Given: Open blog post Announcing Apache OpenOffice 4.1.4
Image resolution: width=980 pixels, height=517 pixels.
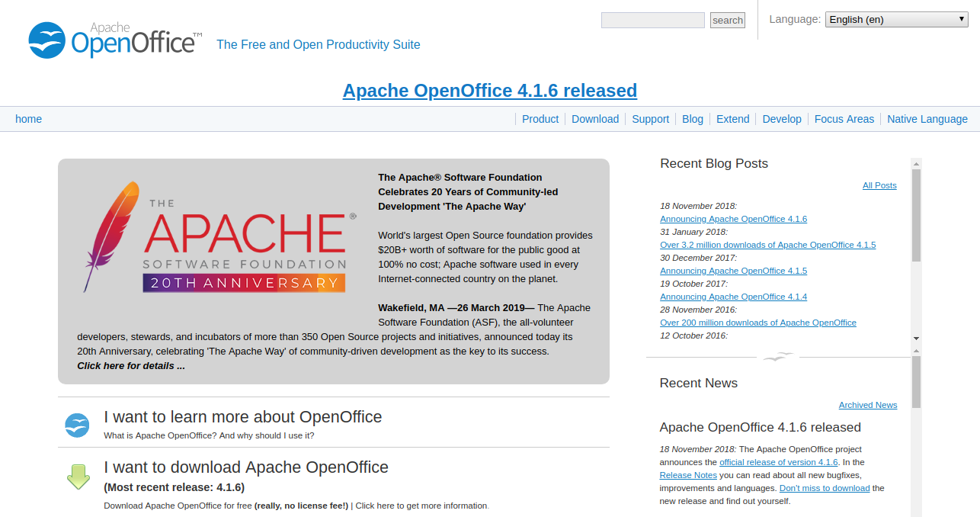Looking at the screenshot, I should tap(734, 297).
